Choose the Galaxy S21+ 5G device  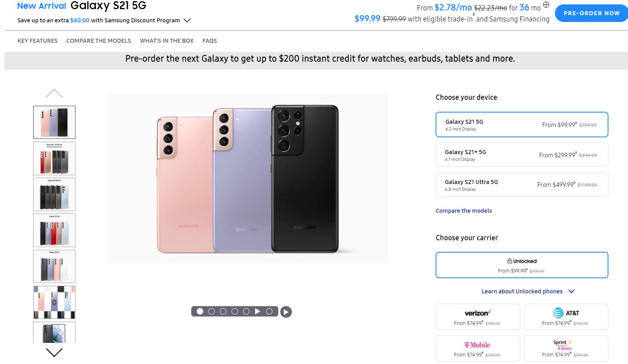521,155
